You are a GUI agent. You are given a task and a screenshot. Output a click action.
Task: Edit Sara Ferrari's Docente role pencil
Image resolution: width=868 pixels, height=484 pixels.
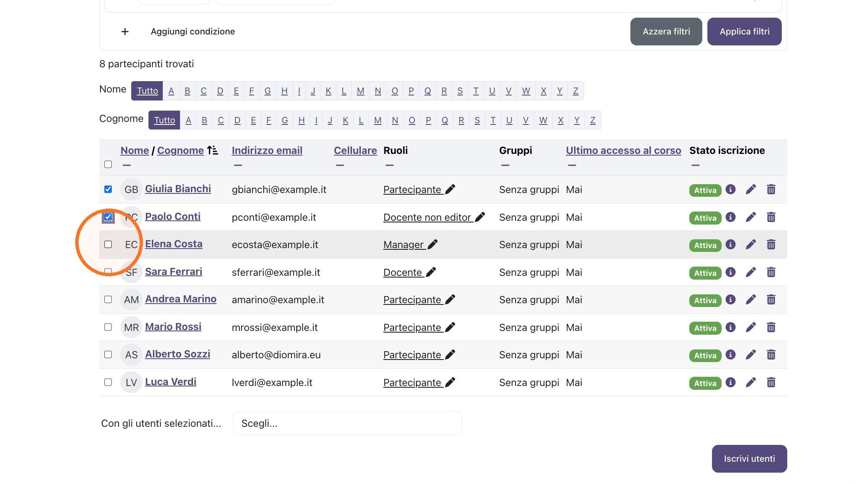[431, 272]
